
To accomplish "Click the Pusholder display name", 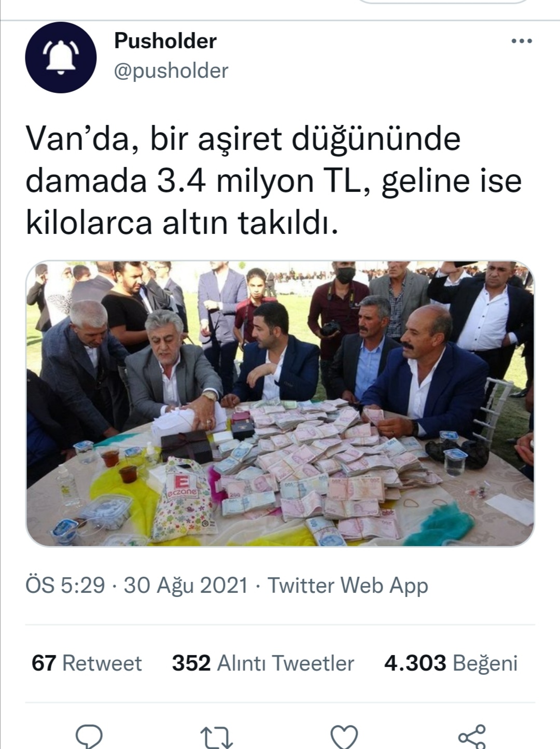I will point(165,41).
